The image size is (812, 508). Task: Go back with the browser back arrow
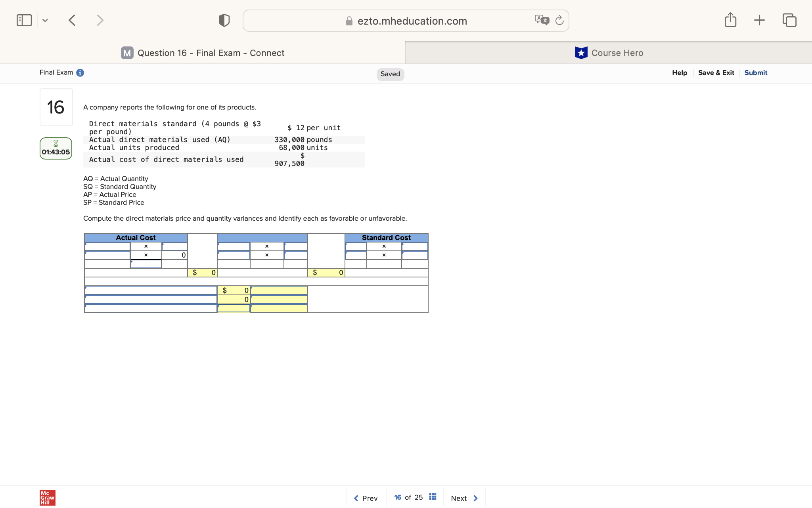(72, 20)
